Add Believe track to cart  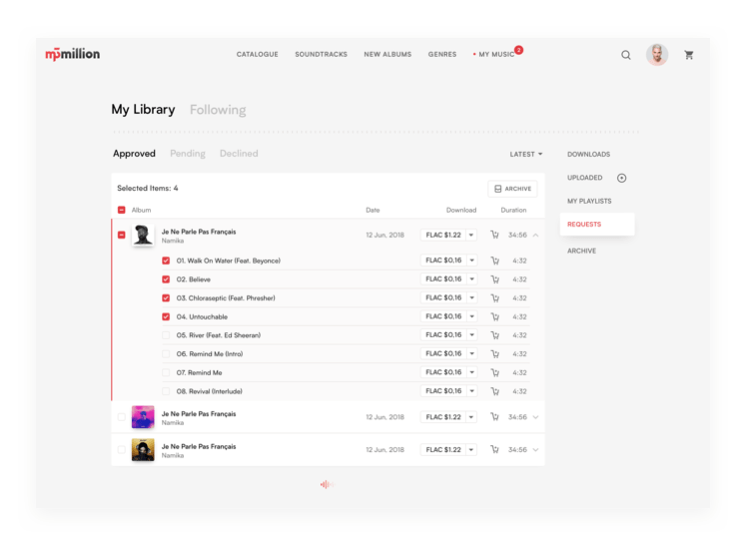494,279
